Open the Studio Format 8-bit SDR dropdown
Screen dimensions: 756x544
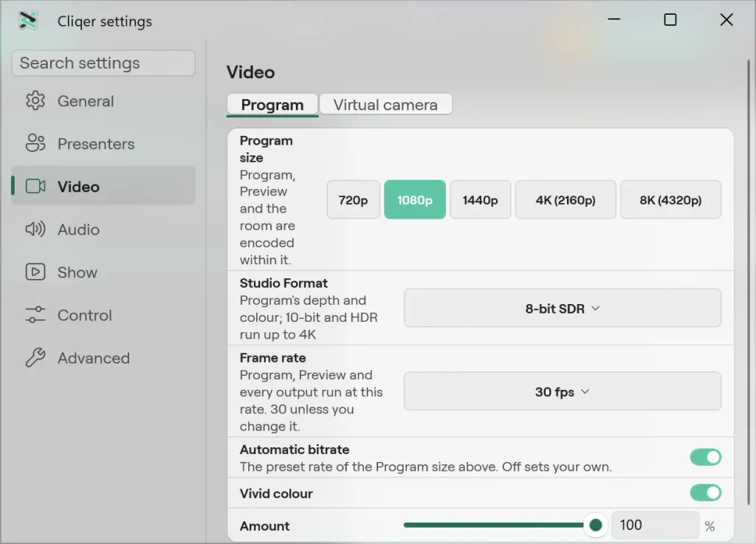[x=563, y=309]
